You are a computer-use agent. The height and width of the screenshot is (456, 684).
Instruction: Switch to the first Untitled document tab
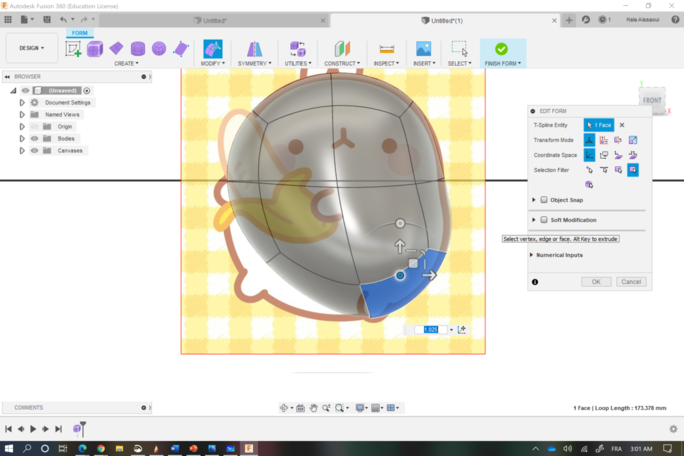click(215, 21)
